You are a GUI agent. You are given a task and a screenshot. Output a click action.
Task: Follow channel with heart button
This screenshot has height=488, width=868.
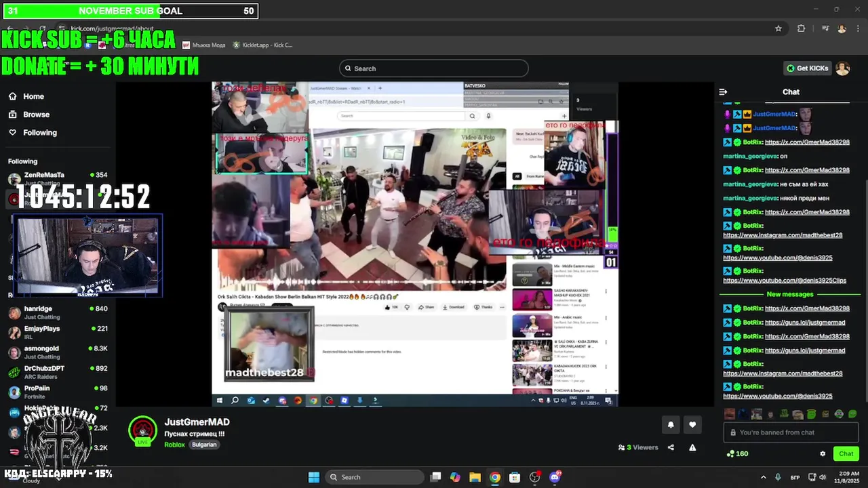(x=692, y=425)
